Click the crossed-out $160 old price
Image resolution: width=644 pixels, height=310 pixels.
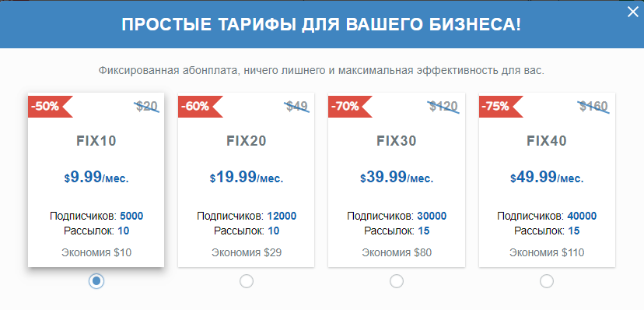pos(593,107)
